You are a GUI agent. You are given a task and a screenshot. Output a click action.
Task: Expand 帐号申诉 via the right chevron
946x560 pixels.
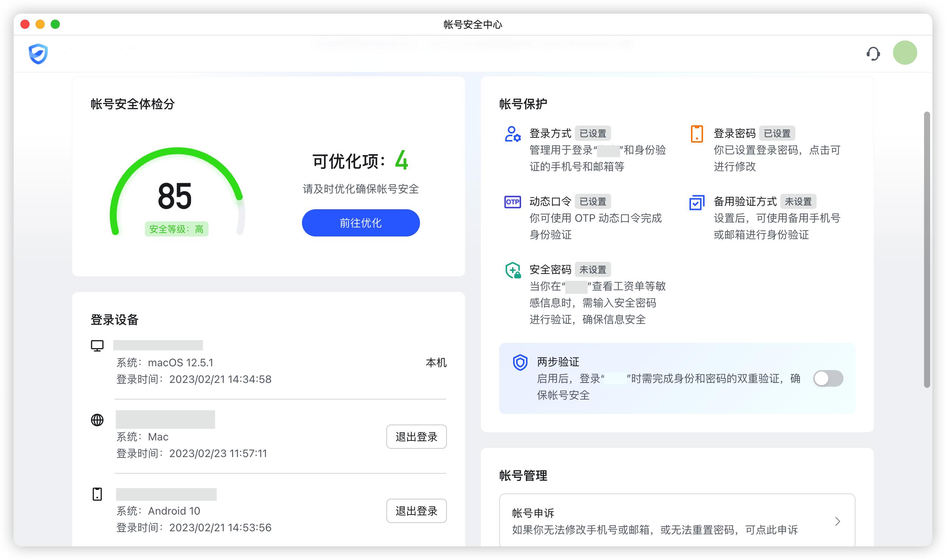tap(837, 521)
